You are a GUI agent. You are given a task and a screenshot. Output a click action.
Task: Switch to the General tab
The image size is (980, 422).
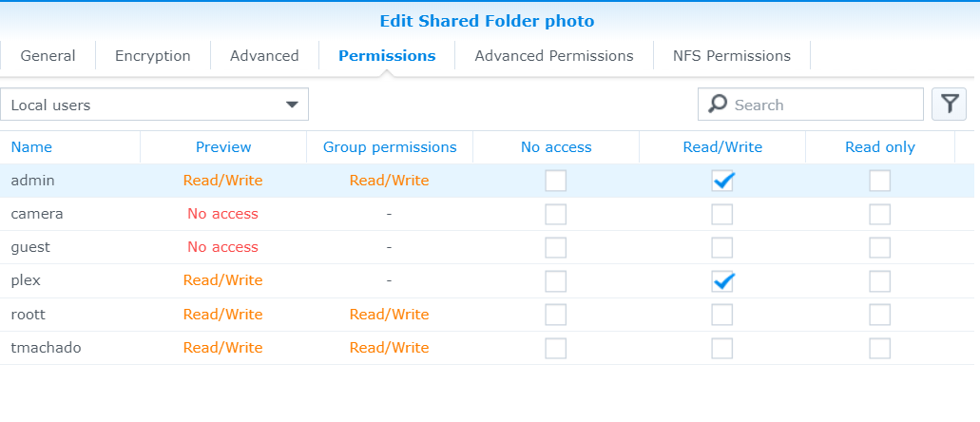(x=48, y=56)
